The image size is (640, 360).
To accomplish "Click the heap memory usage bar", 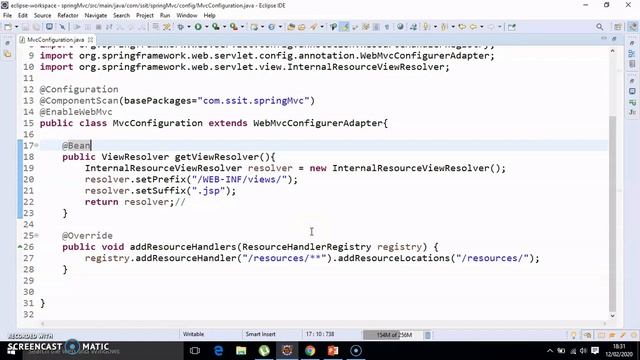I will tap(393, 335).
